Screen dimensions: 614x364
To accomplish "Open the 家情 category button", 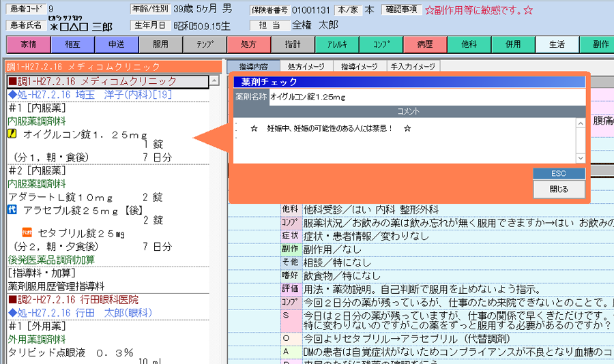I will point(29,44).
